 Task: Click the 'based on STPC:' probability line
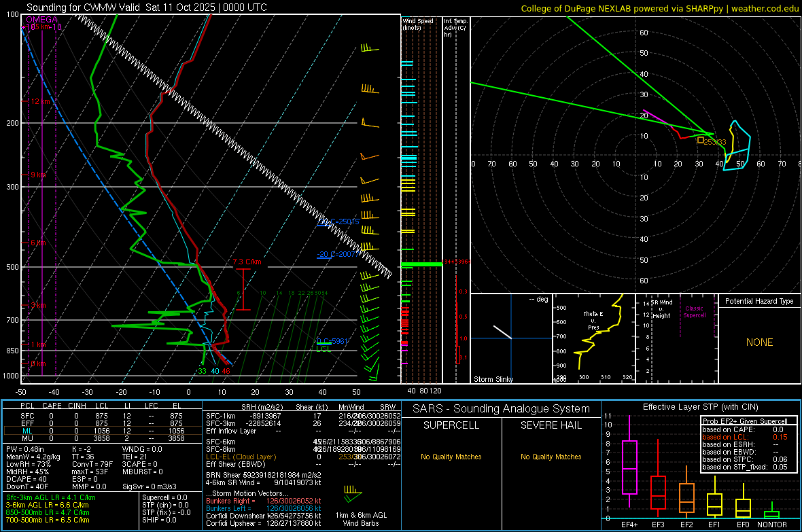pyautogui.click(x=745, y=459)
